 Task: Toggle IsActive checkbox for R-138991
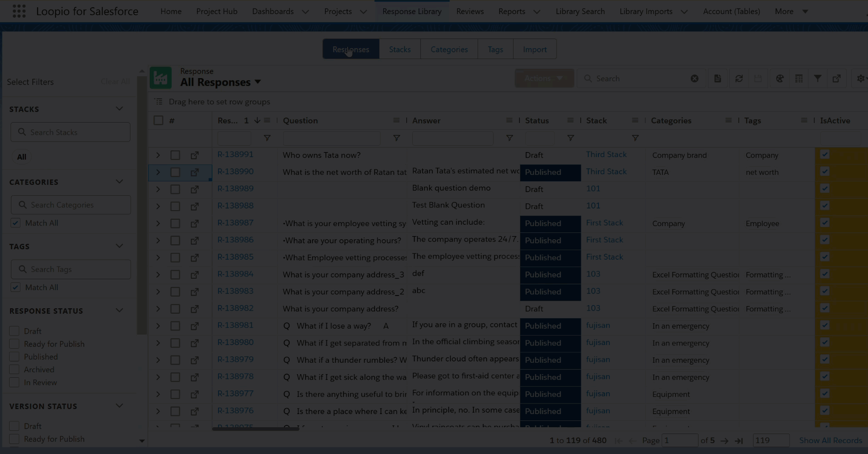point(825,154)
